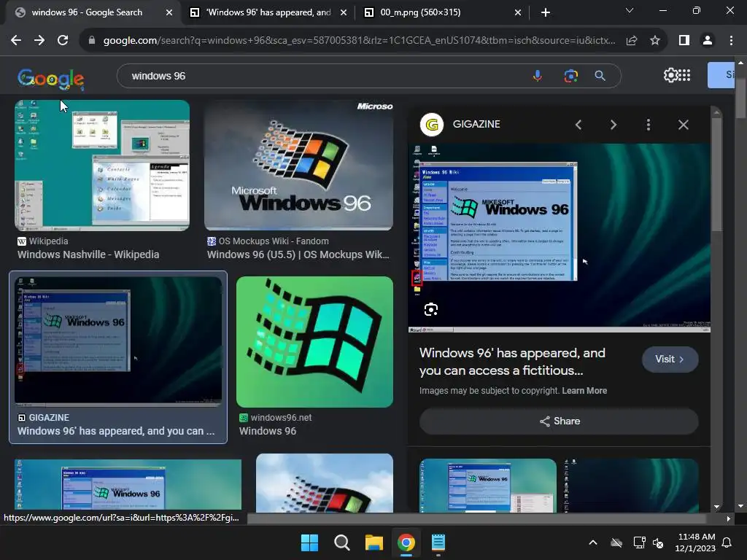Close the image preview panel
This screenshot has height=560, width=747.
pos(683,125)
